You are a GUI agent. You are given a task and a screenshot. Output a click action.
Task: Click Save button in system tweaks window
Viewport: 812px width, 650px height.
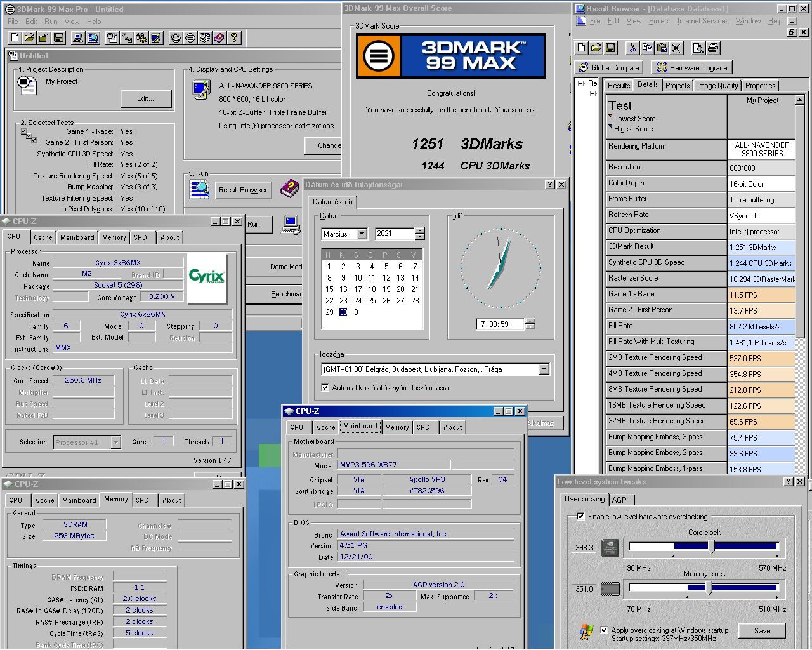coord(763,630)
